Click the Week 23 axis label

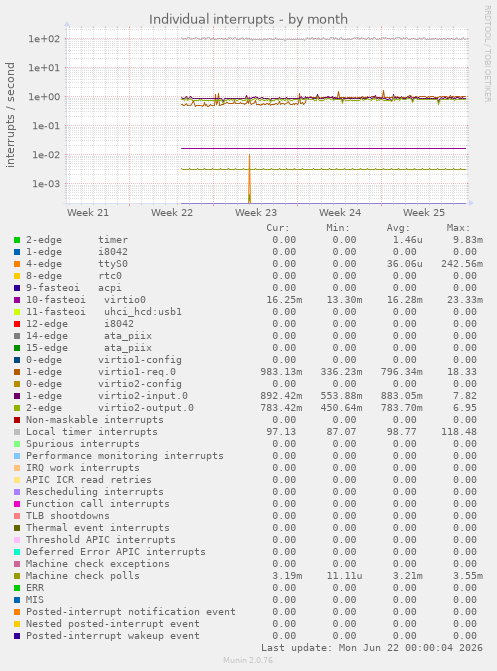256,213
